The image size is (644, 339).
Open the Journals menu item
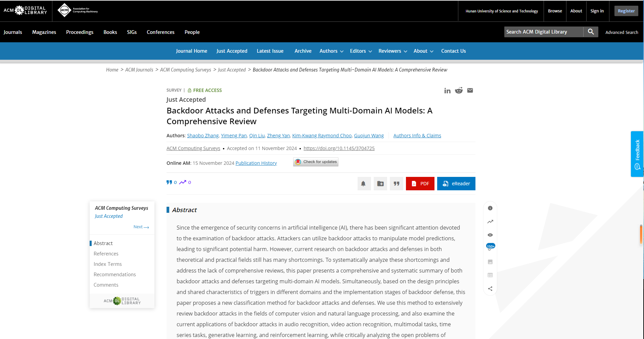coord(13,32)
